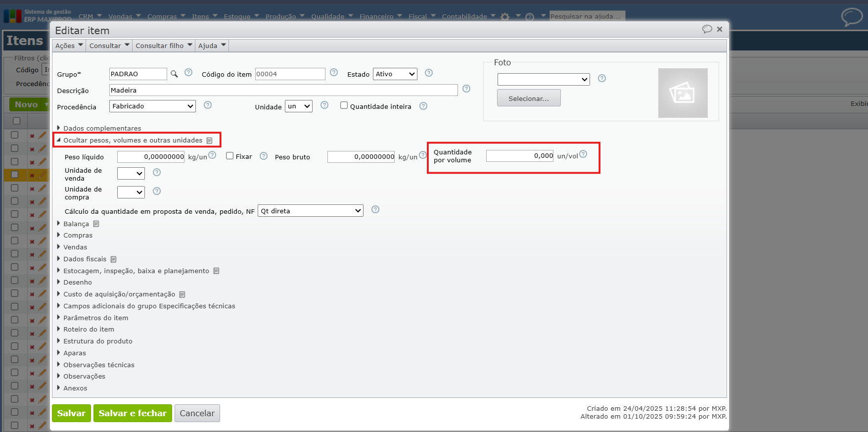Click the Descrição field containing Madeira

pos(283,90)
